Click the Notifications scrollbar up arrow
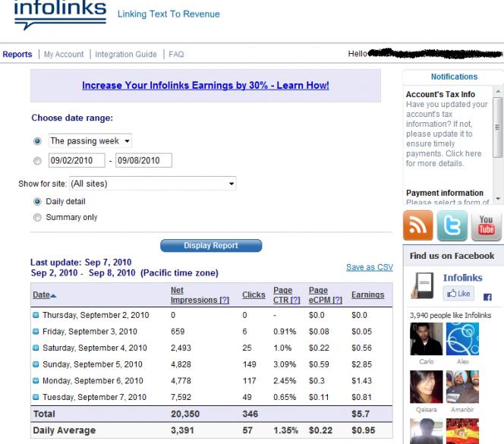 [x=498, y=91]
